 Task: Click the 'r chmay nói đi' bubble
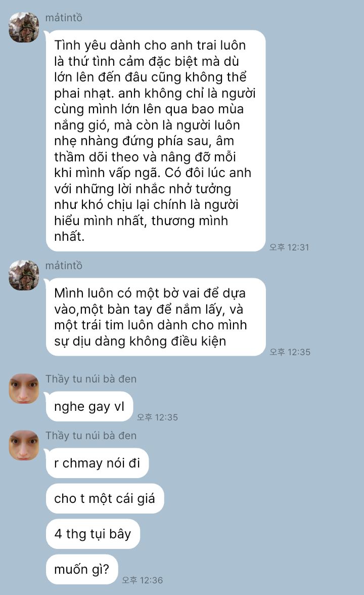point(97,463)
